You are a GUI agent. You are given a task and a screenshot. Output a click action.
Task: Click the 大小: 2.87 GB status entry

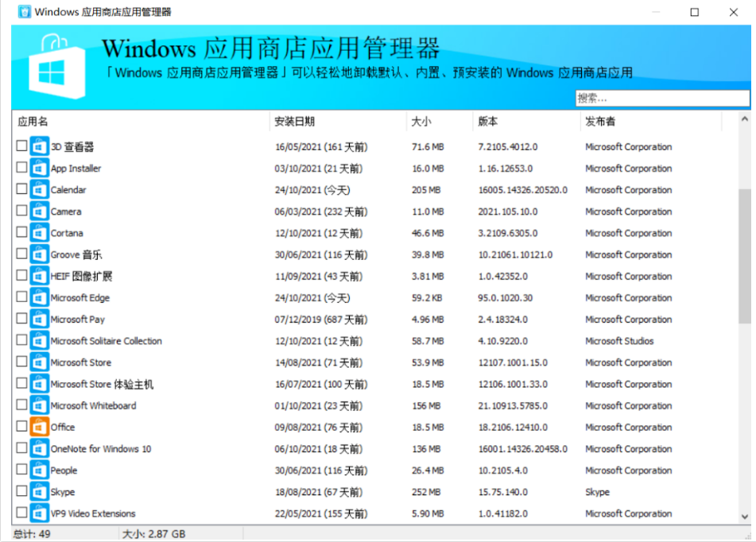pos(153,534)
